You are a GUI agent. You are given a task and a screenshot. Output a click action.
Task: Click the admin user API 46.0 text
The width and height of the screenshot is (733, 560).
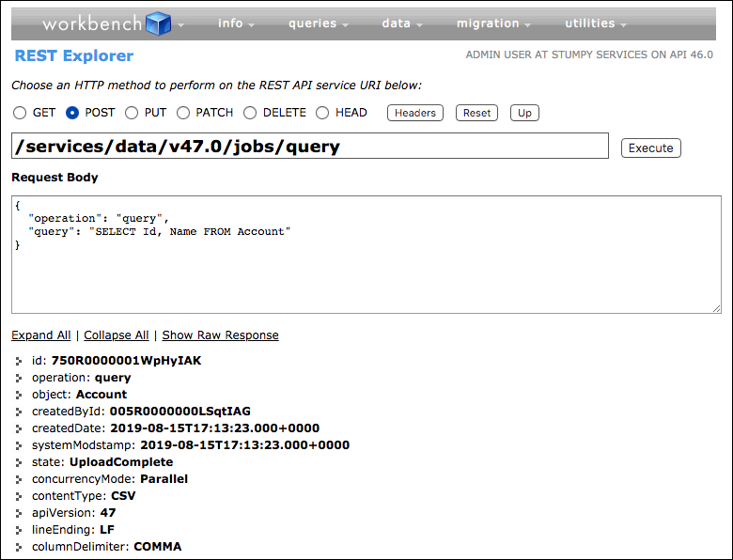589,54
